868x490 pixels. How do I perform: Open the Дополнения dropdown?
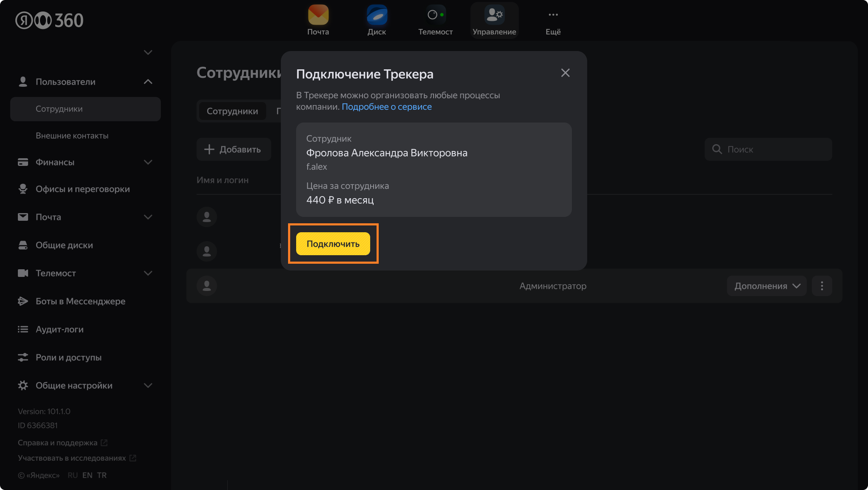[x=767, y=286]
